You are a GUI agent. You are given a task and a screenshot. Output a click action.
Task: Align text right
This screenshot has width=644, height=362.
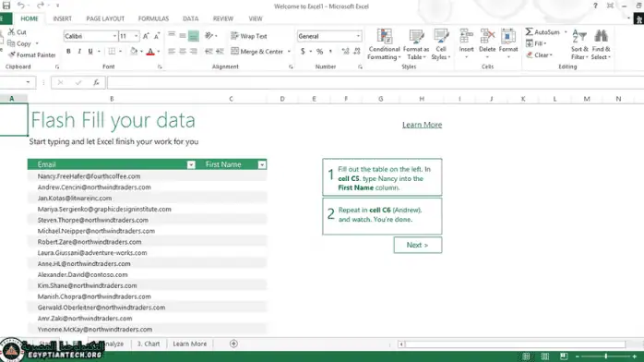tap(194, 52)
